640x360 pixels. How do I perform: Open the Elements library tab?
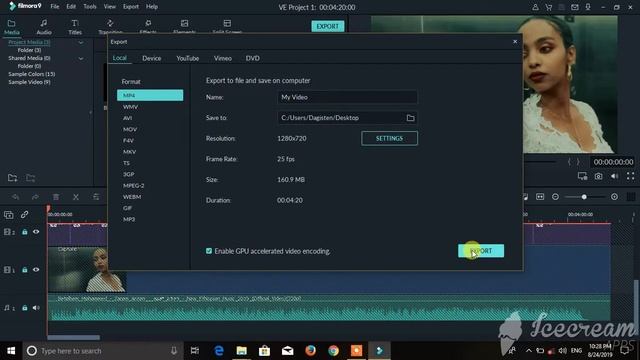point(184,27)
